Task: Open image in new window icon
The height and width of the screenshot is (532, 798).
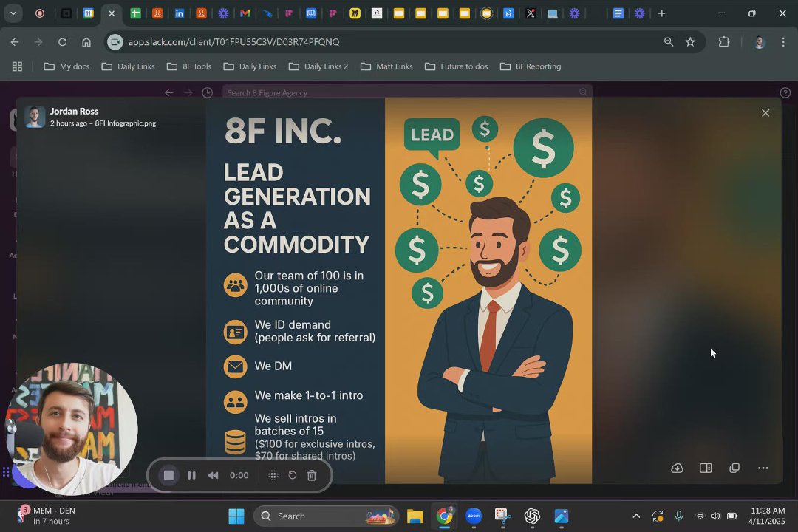Action: (734, 468)
